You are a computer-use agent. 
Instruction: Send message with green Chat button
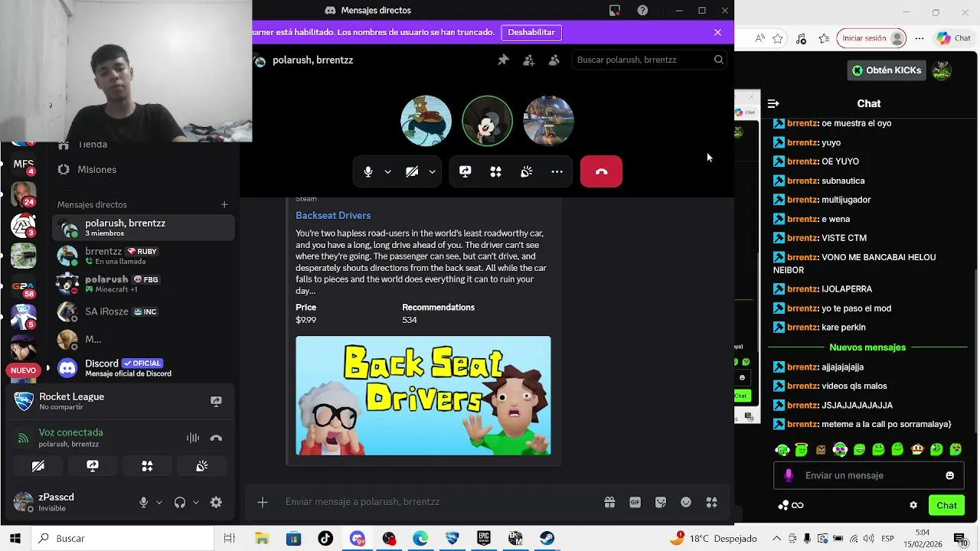click(x=946, y=505)
